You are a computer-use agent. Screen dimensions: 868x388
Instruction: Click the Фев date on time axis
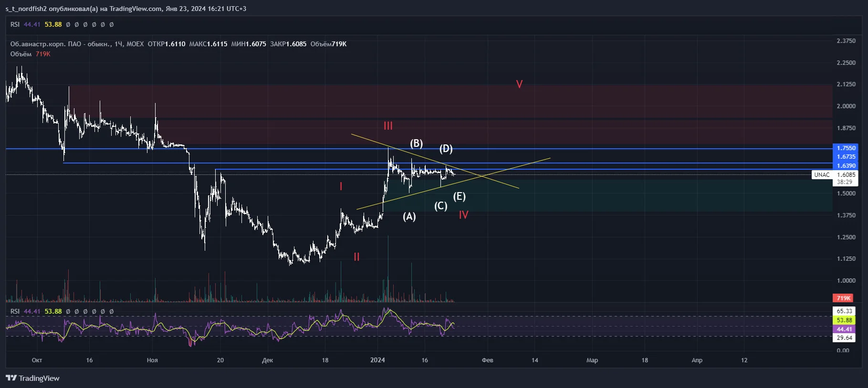[x=487, y=360]
